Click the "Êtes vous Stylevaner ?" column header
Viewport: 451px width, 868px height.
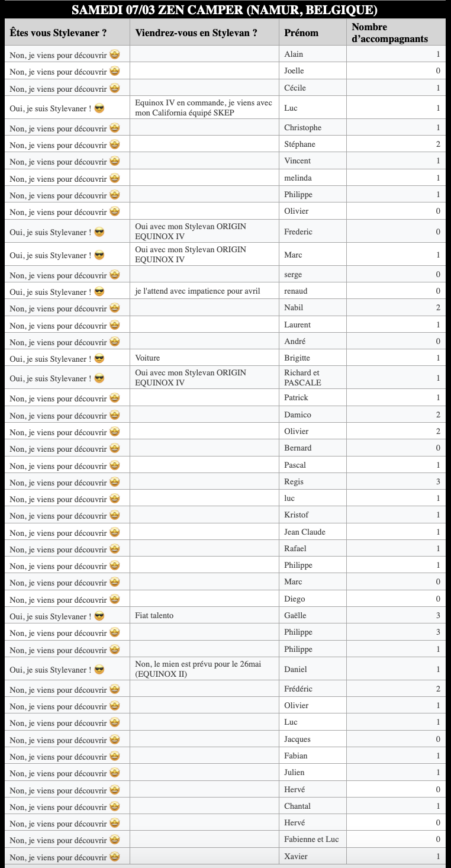pyautogui.click(x=58, y=33)
